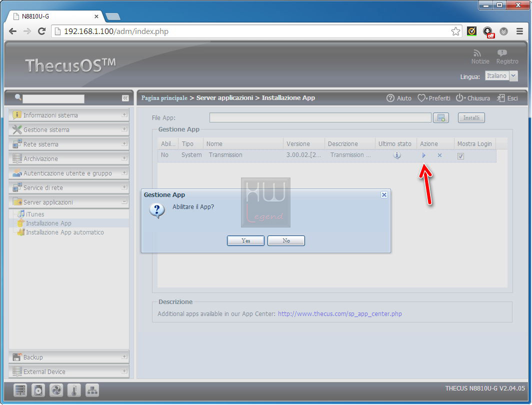Click the Versione column header
The height and width of the screenshot is (405, 532).
(304, 144)
